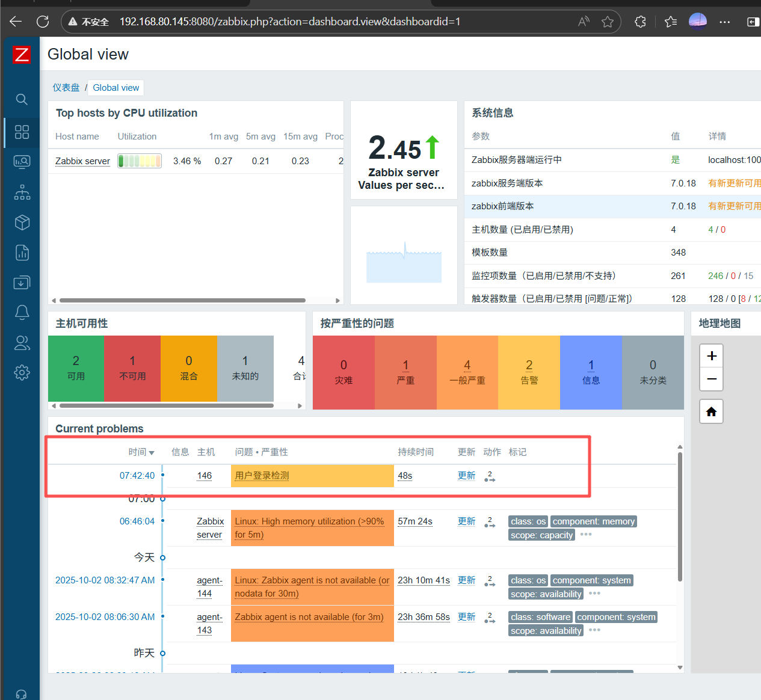Open the 用户登录检测 problem link

pyautogui.click(x=262, y=476)
